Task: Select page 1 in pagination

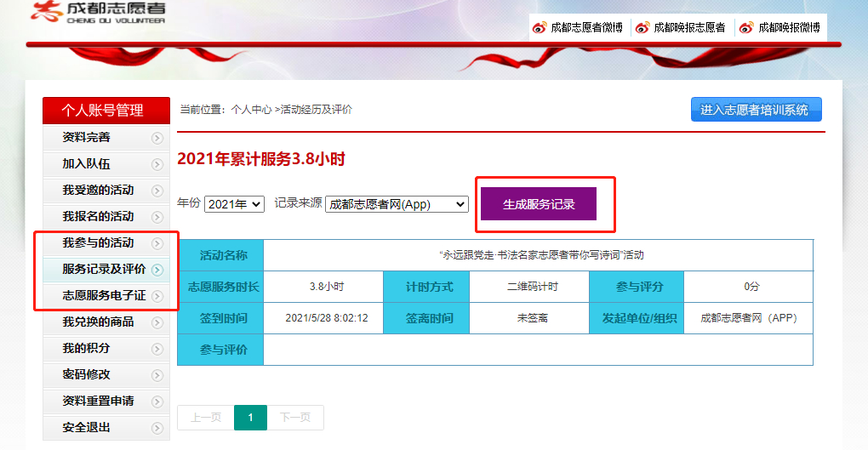Action: (x=251, y=418)
